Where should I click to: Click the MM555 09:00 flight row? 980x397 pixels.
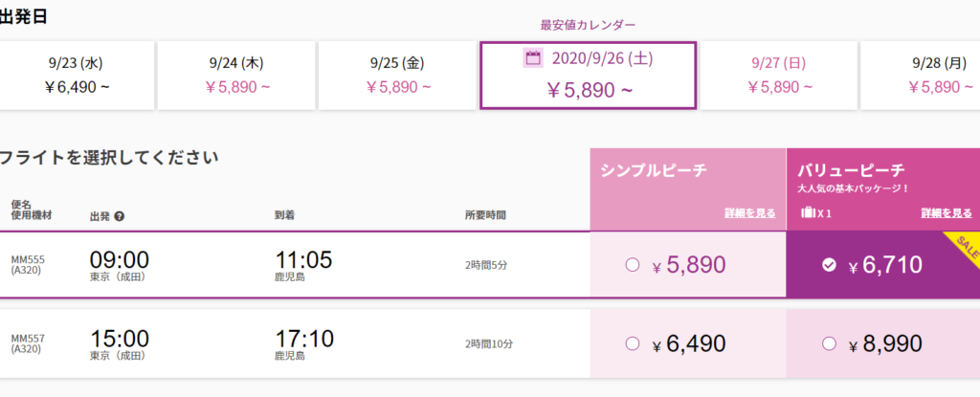point(287,265)
